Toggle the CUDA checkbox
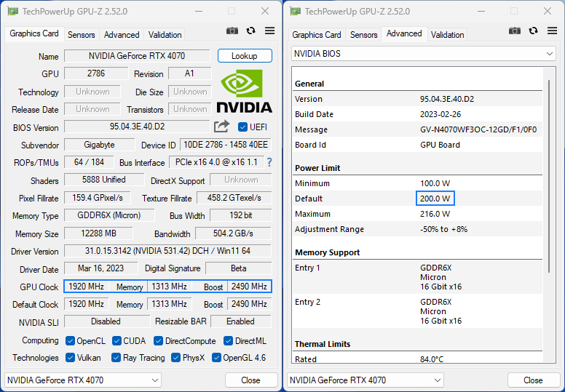The height and width of the screenshot is (392, 565). (116, 341)
